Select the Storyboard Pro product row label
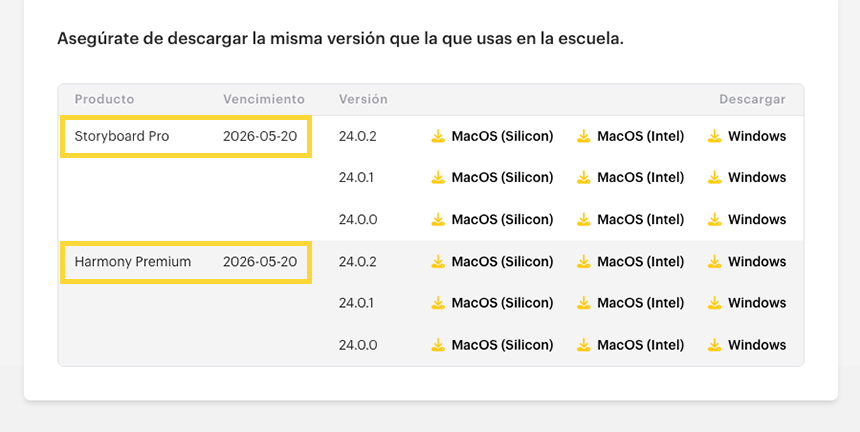Image resolution: width=860 pixels, height=432 pixels. point(122,136)
